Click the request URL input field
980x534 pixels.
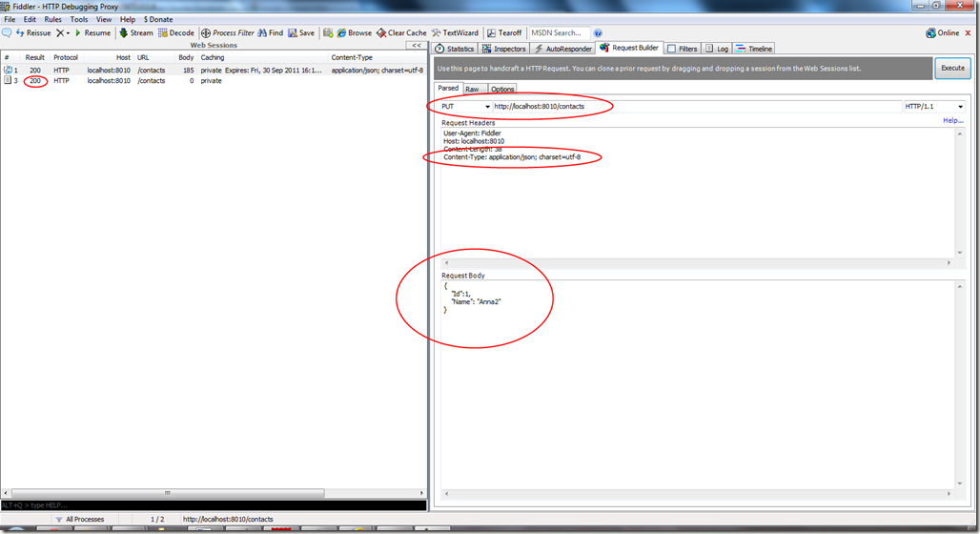pyautogui.click(x=697, y=106)
